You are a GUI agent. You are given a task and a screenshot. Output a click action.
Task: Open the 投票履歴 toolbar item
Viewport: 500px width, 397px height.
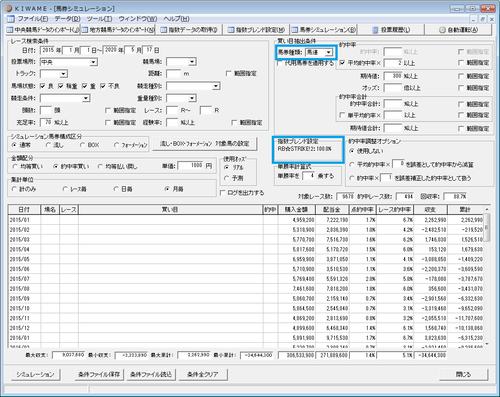click(x=391, y=30)
